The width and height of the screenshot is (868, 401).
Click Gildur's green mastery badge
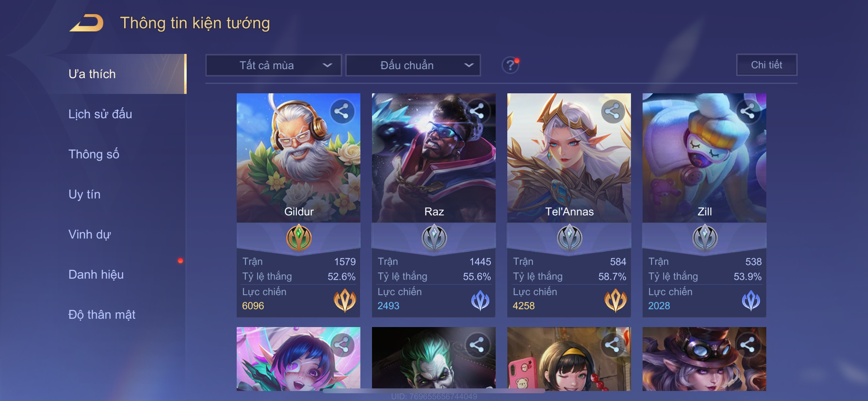pos(299,238)
